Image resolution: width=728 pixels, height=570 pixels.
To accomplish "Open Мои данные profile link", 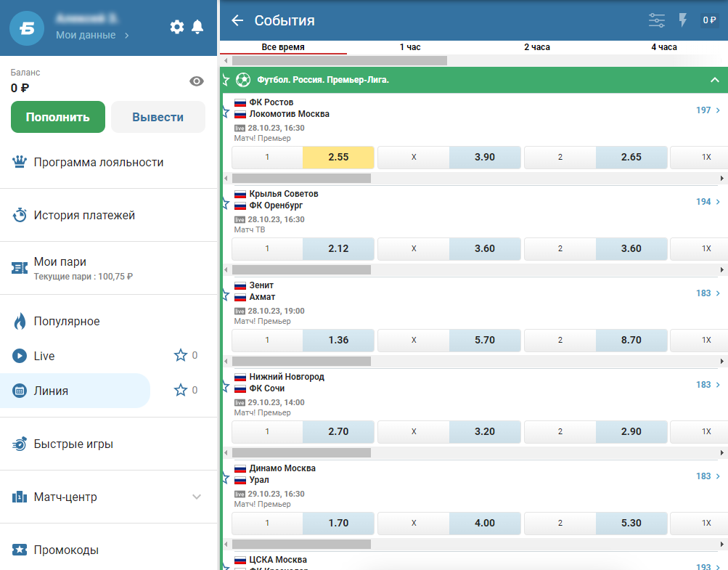I will (x=92, y=36).
